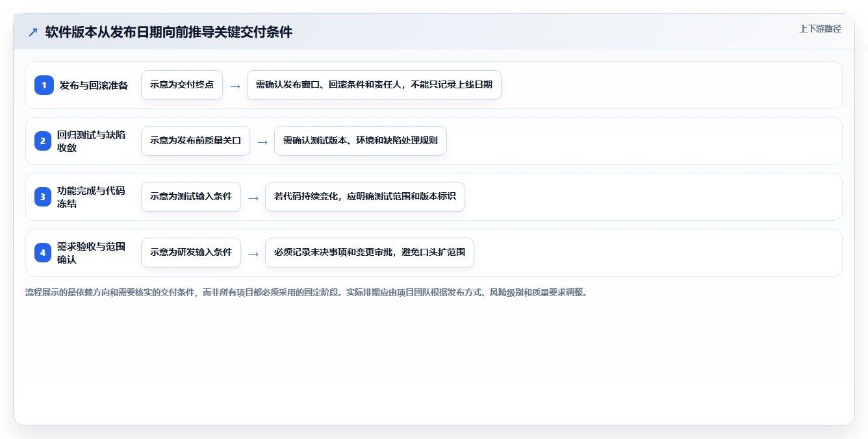Click the title 软件版本从发布日期向前推导关键交付条件

pyautogui.click(x=169, y=32)
